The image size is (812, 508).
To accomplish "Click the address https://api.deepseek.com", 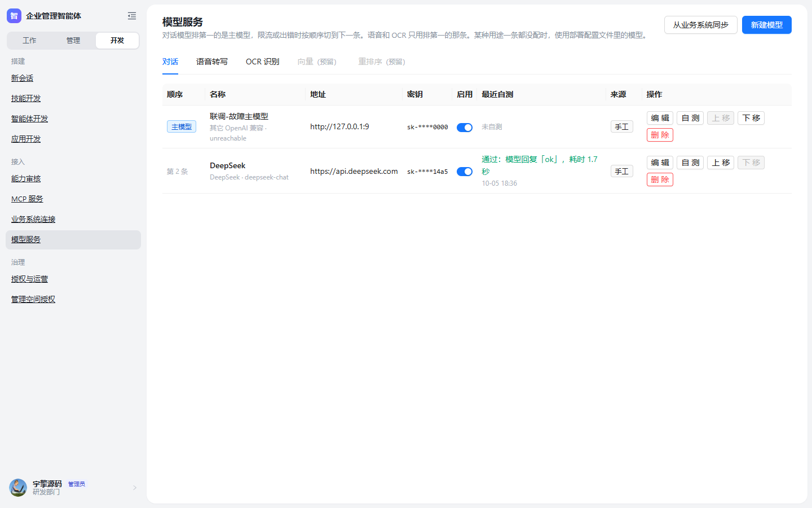I will [354, 172].
